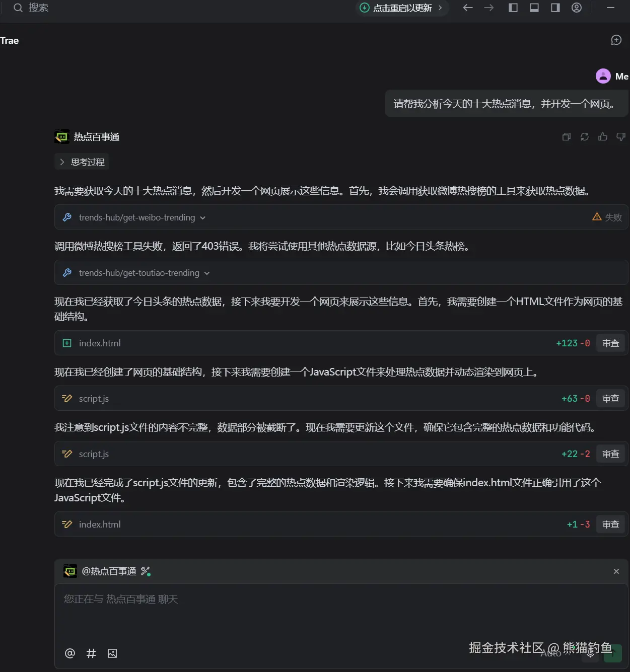Click the 热点百事通 agent name label
This screenshot has height=672, width=630.
(97, 137)
